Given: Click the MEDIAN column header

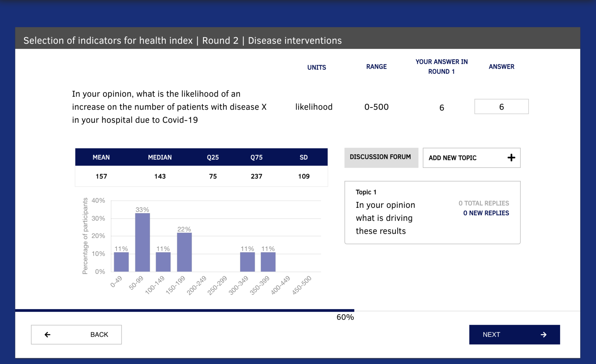Looking at the screenshot, I should [160, 157].
